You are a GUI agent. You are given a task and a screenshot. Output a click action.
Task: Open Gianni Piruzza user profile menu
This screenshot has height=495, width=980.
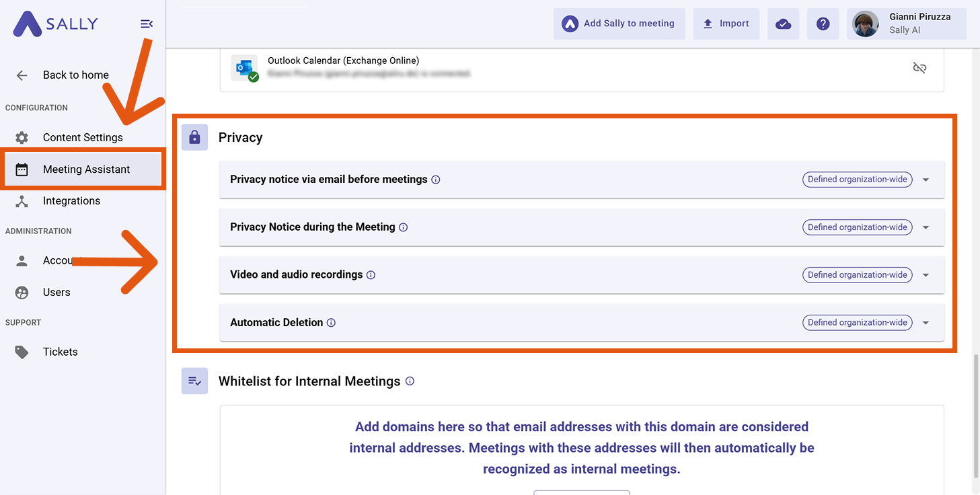tap(906, 24)
